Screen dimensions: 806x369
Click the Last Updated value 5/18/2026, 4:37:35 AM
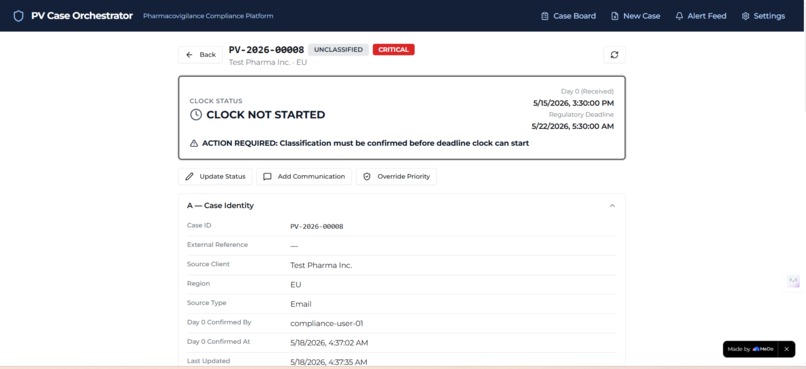tap(328, 362)
